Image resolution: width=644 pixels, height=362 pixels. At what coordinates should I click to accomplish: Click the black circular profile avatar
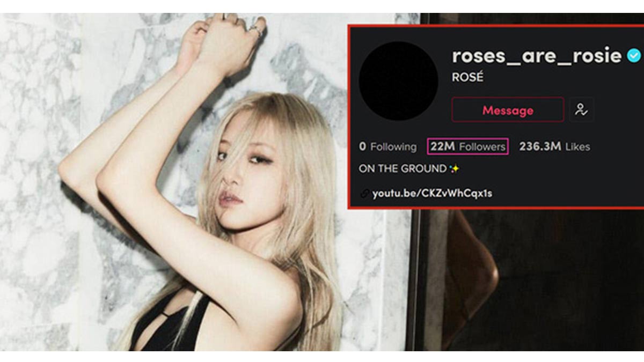click(399, 82)
